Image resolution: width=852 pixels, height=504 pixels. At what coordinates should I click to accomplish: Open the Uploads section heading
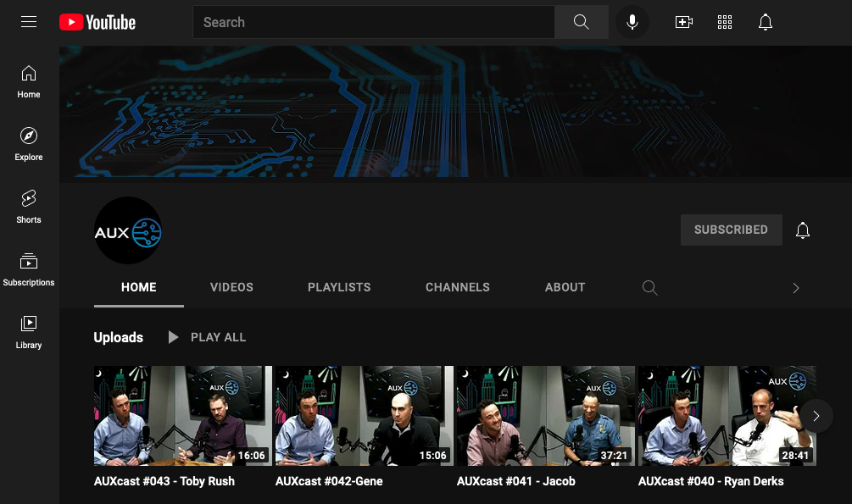(x=119, y=337)
